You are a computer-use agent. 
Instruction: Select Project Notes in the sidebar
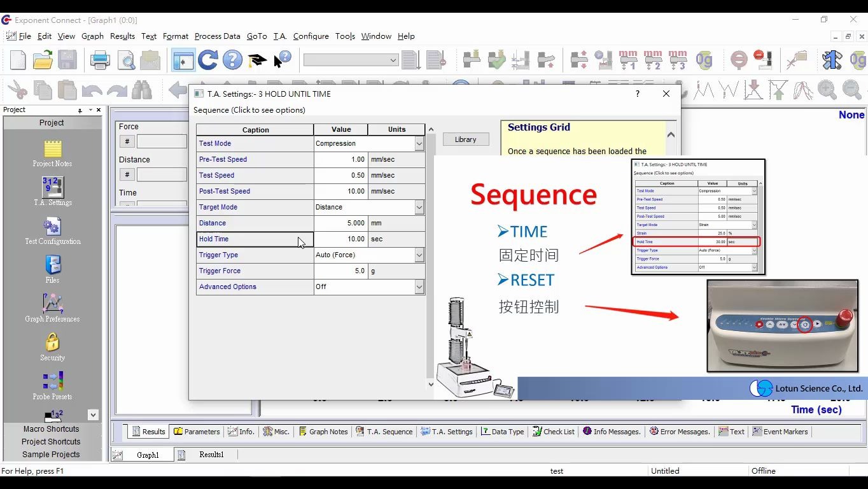pyautogui.click(x=52, y=152)
